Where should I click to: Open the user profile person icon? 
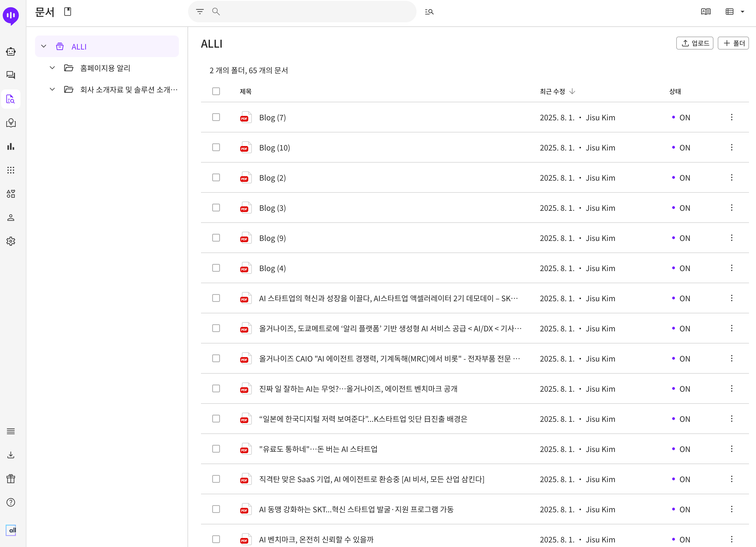[11, 218]
